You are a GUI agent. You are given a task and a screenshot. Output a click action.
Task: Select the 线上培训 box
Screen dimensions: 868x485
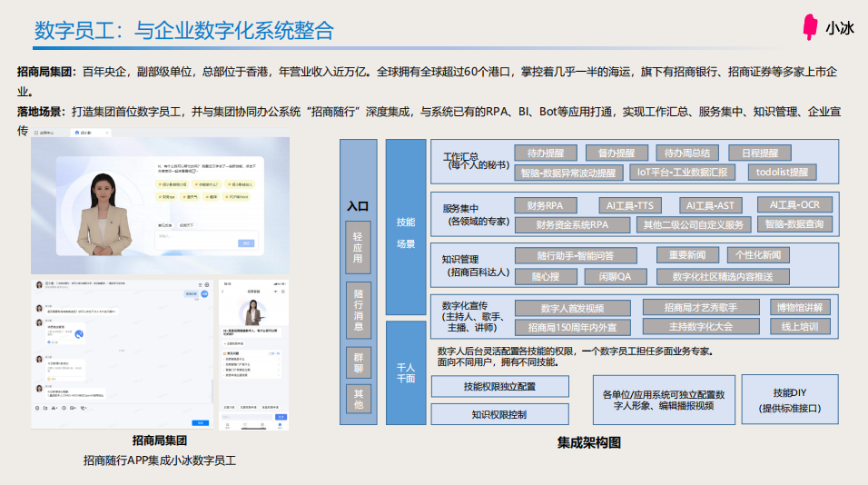coord(800,326)
